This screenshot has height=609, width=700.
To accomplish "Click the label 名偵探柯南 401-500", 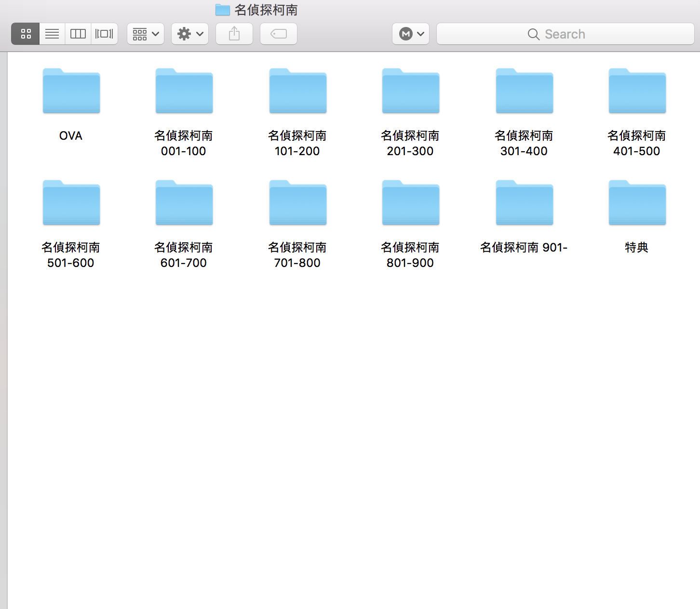I will (x=637, y=143).
